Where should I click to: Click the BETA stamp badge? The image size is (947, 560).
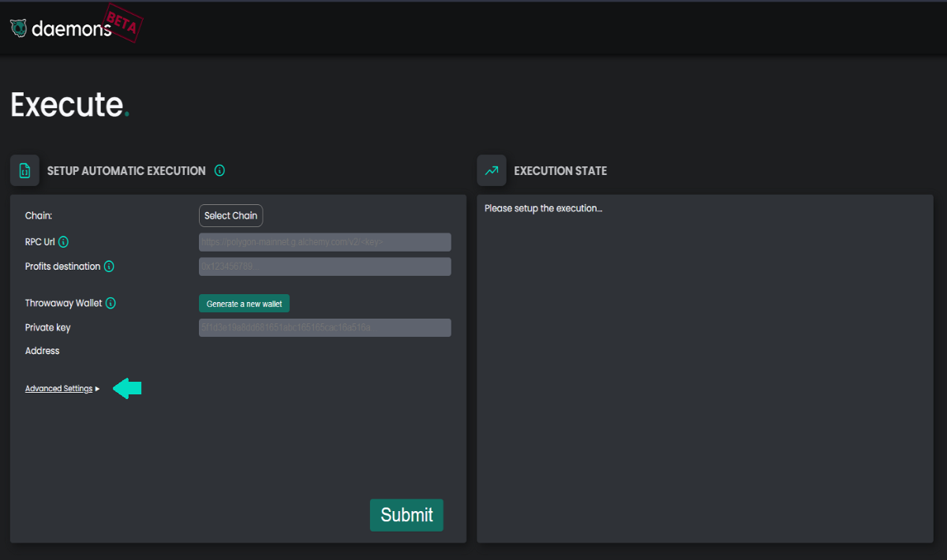pyautogui.click(x=122, y=23)
